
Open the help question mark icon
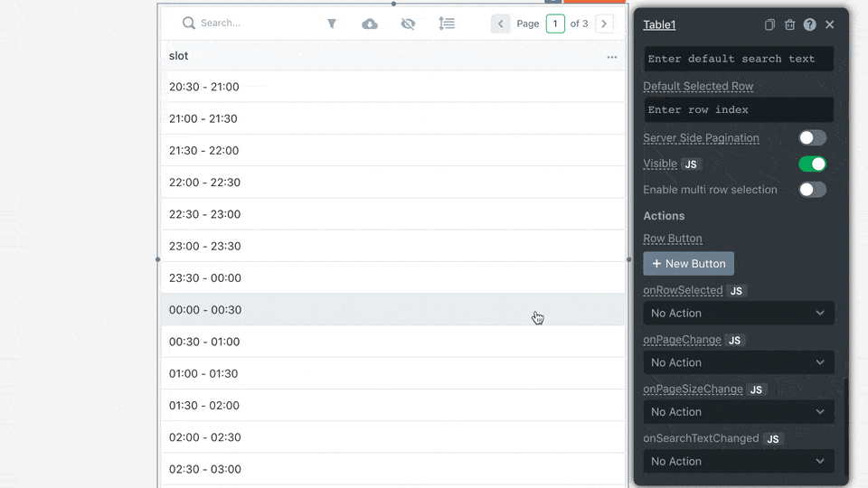coord(809,25)
